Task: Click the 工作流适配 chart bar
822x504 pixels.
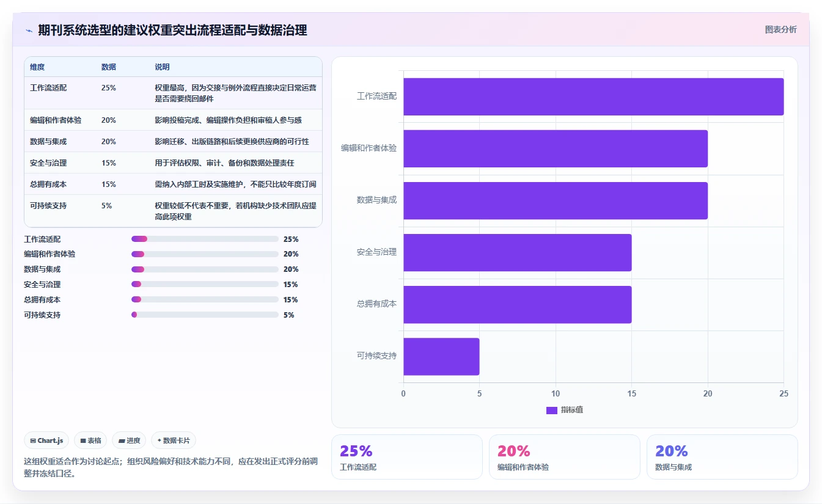Action: [593, 97]
